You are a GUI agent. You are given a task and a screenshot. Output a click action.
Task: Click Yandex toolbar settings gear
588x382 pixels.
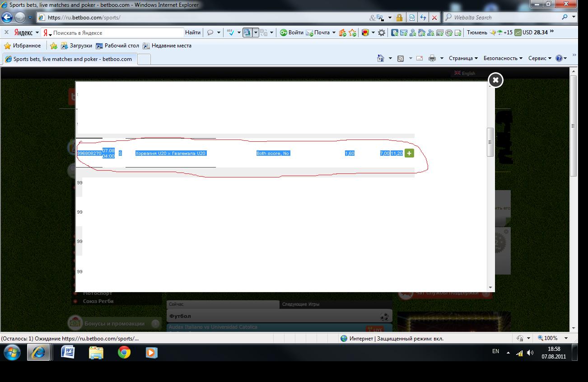pos(382,33)
